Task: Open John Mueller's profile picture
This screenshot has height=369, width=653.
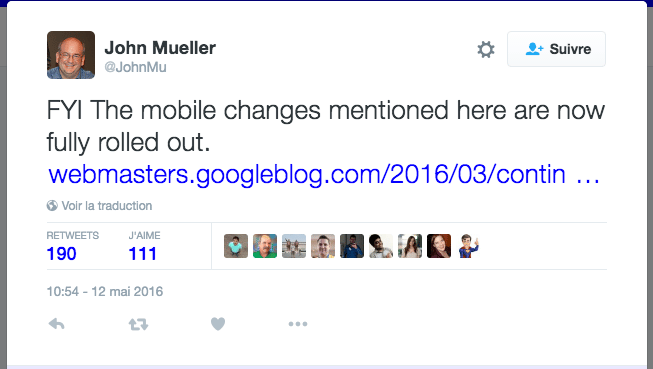Action: [x=71, y=55]
